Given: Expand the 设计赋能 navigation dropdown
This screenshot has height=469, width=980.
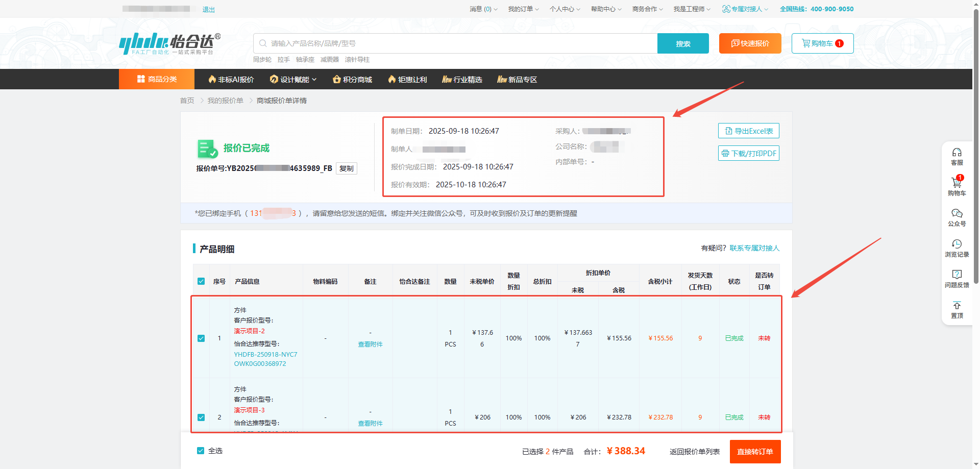Looking at the screenshot, I should [x=293, y=80].
